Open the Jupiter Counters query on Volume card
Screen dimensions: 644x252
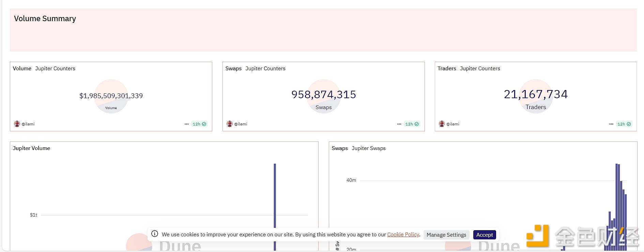click(x=55, y=69)
